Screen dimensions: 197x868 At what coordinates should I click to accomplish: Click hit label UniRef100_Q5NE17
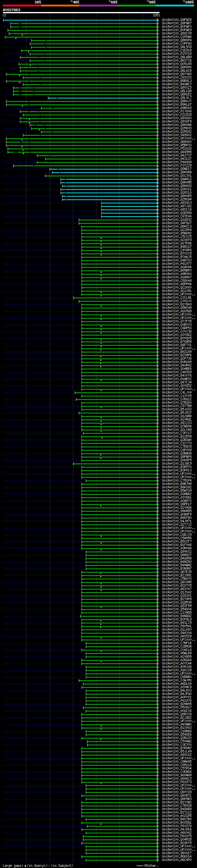[177, 169]
